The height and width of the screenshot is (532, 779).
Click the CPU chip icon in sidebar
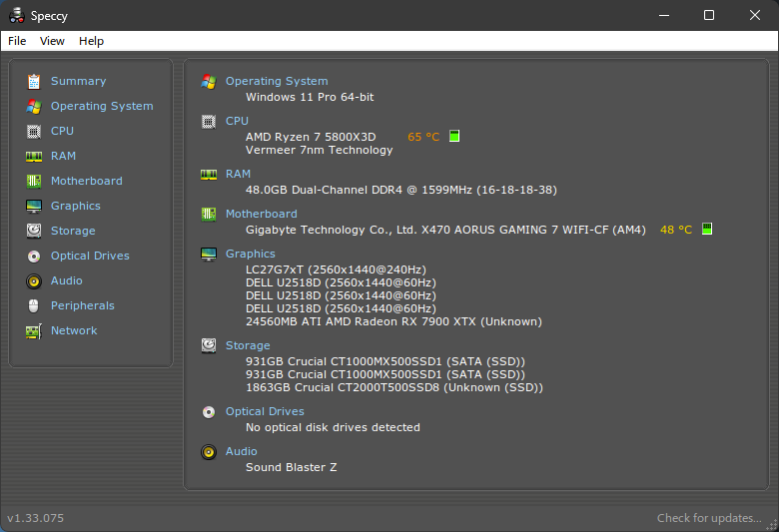(34, 131)
